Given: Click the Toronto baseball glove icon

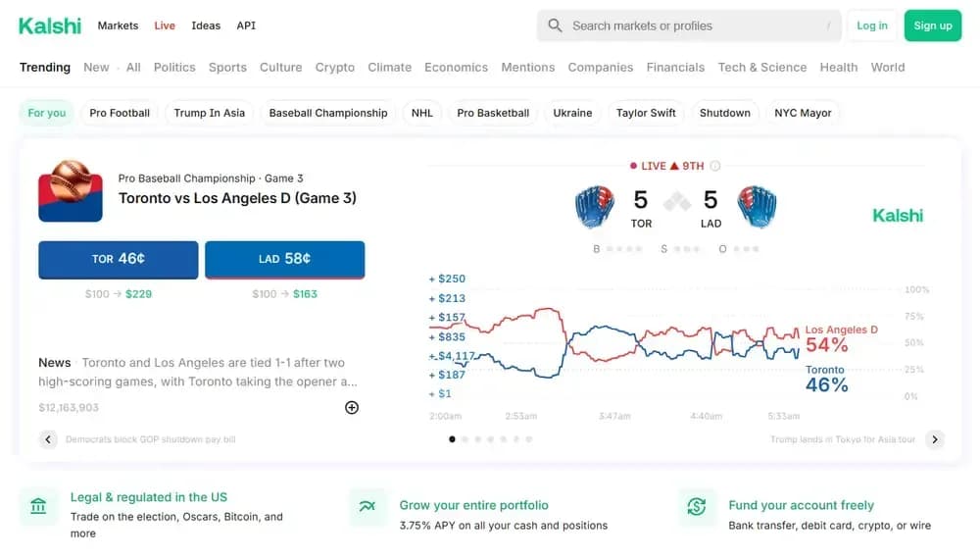Looking at the screenshot, I should [x=593, y=207].
